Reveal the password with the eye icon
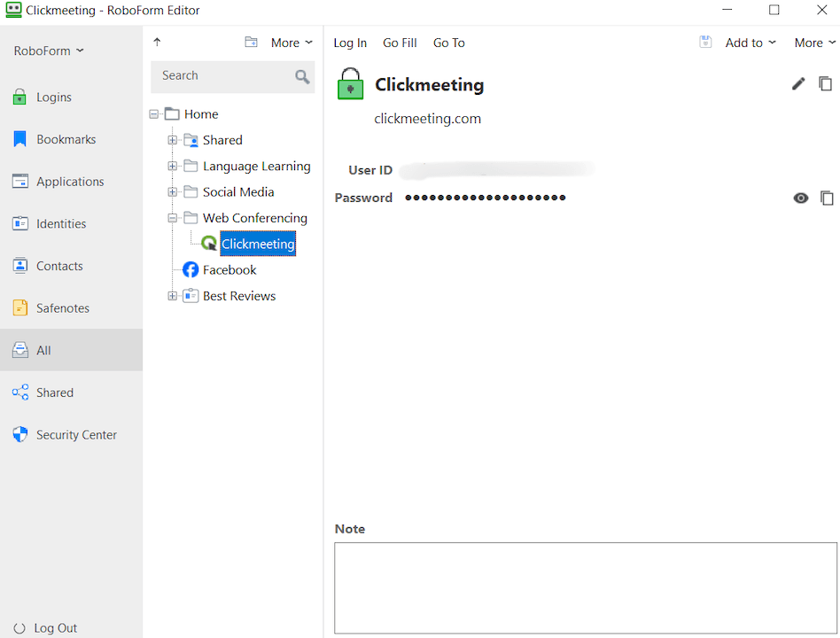The width and height of the screenshot is (840, 638). [800, 198]
